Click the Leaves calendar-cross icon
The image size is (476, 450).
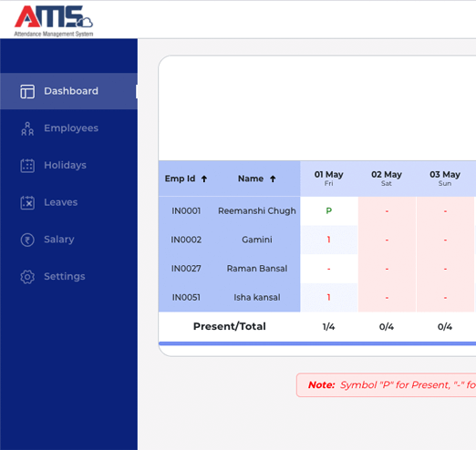27,202
